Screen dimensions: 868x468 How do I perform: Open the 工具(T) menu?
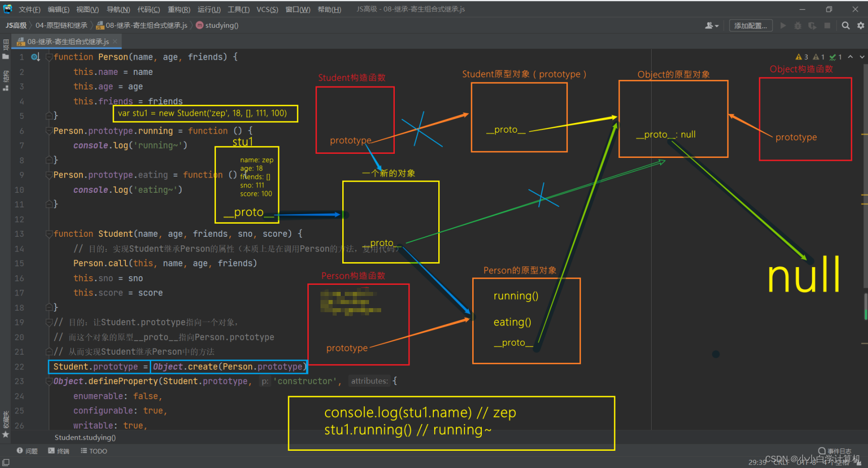(239, 10)
